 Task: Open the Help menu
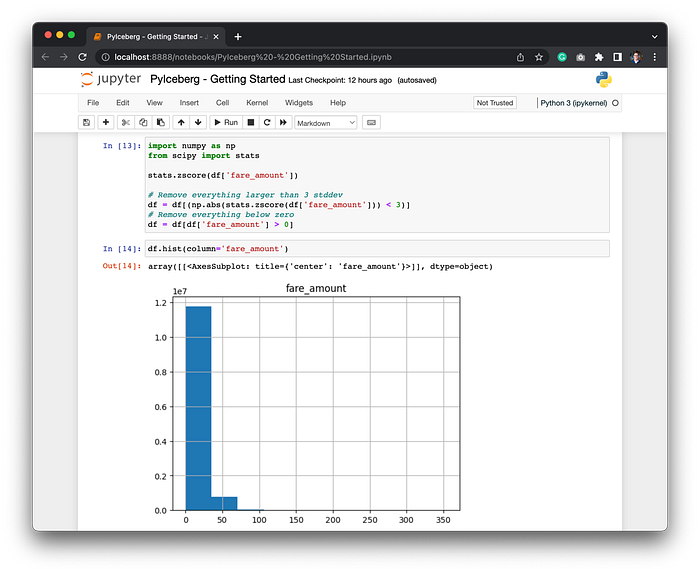[338, 103]
